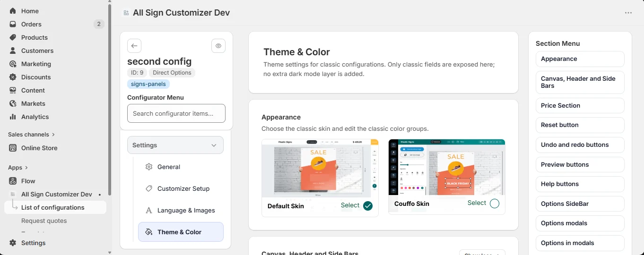Screen dimensions: 644x255
Task: Select the Theme & Color menu item
Action: coord(181,232)
